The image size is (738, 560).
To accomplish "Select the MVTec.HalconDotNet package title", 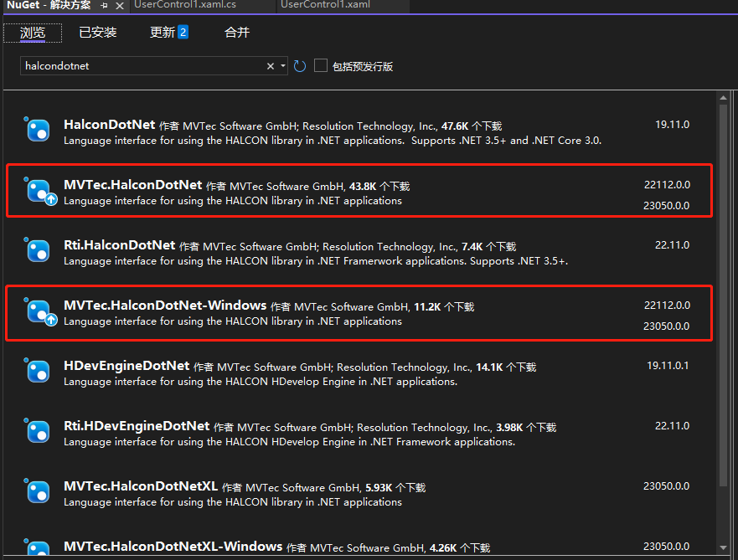I will click(x=132, y=185).
